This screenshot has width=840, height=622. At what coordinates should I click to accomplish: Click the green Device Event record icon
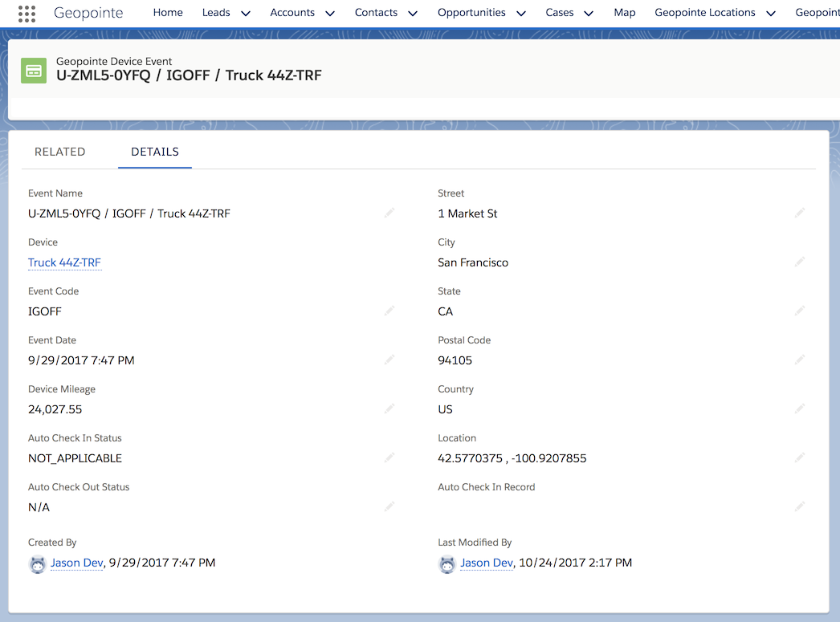coord(34,71)
